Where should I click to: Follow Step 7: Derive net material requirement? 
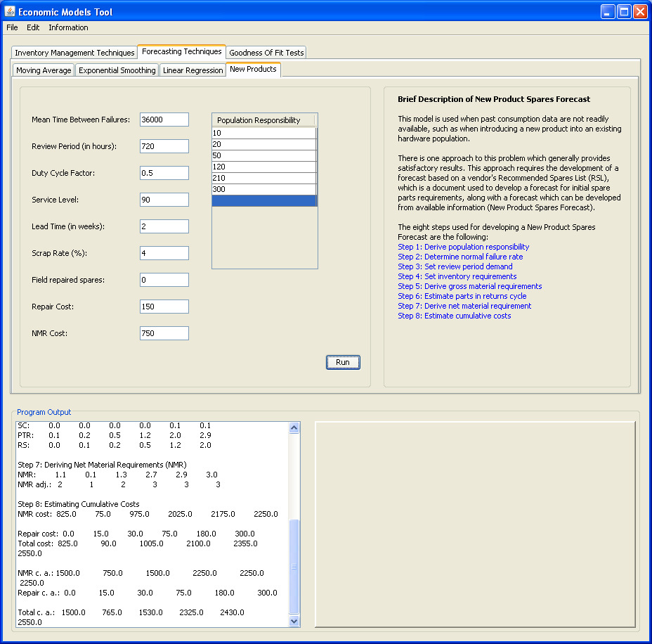point(464,307)
